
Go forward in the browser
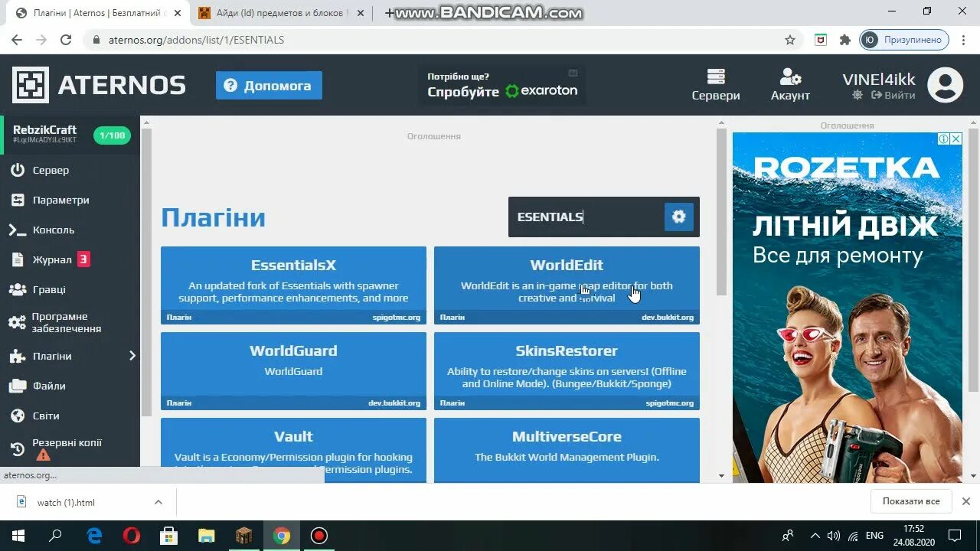click(x=41, y=40)
